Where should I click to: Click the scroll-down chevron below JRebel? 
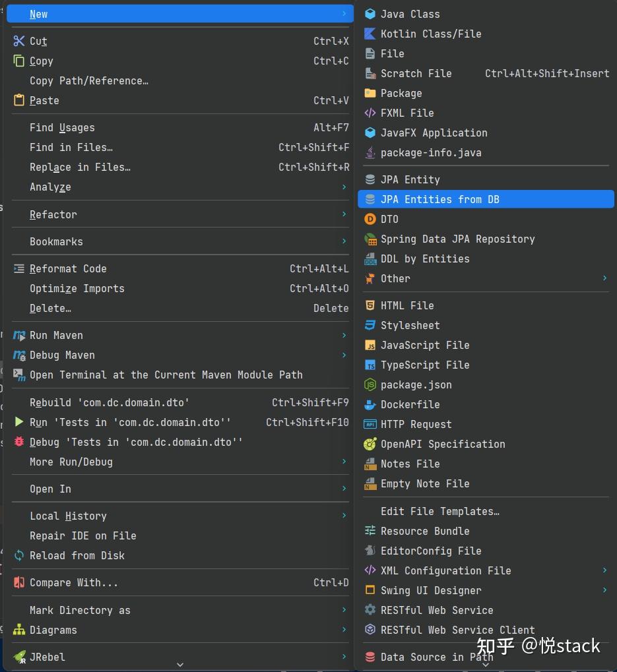click(180, 665)
